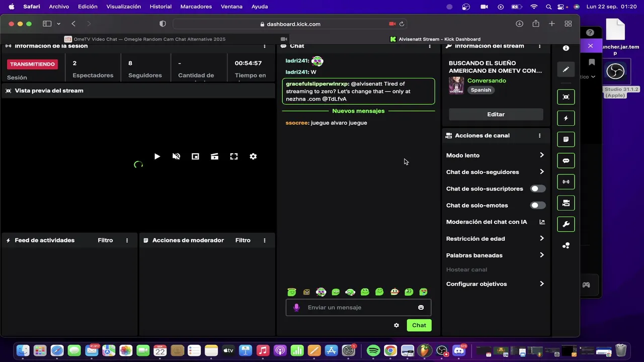The height and width of the screenshot is (362, 644).
Task: Click the Editar stream info button
Action: pyautogui.click(x=496, y=114)
